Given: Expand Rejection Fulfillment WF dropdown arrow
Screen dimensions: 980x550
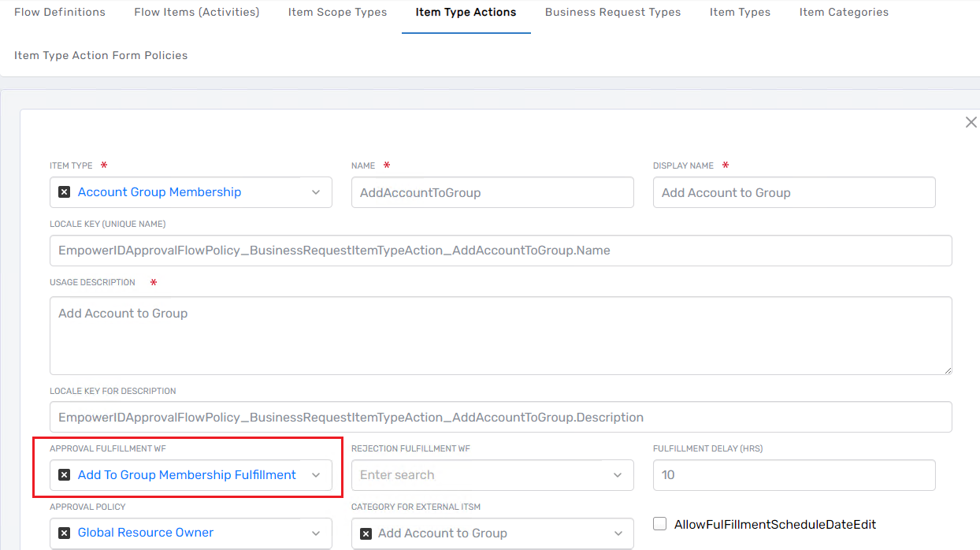Looking at the screenshot, I should pos(618,475).
